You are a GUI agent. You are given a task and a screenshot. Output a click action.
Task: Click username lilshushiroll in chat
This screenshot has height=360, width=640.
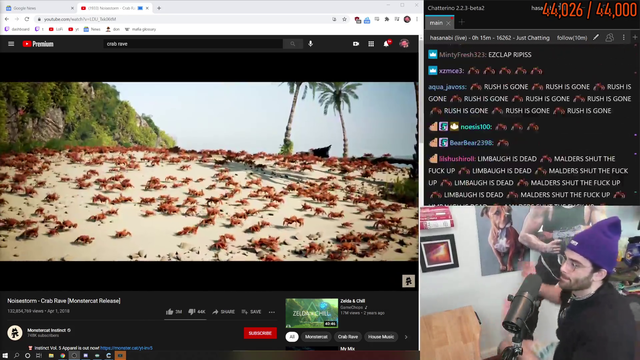coord(457,159)
